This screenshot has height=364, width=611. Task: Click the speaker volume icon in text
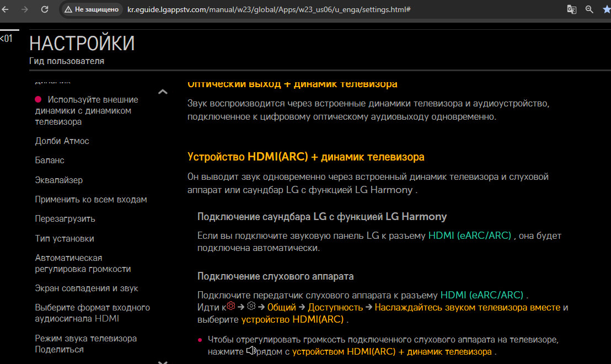click(x=251, y=351)
